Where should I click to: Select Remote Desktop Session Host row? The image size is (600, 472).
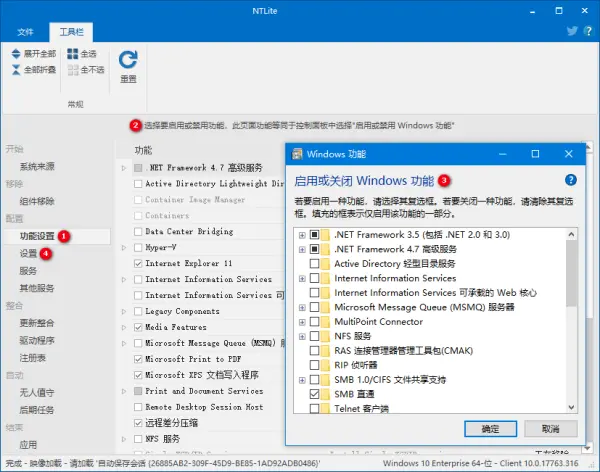[204, 407]
